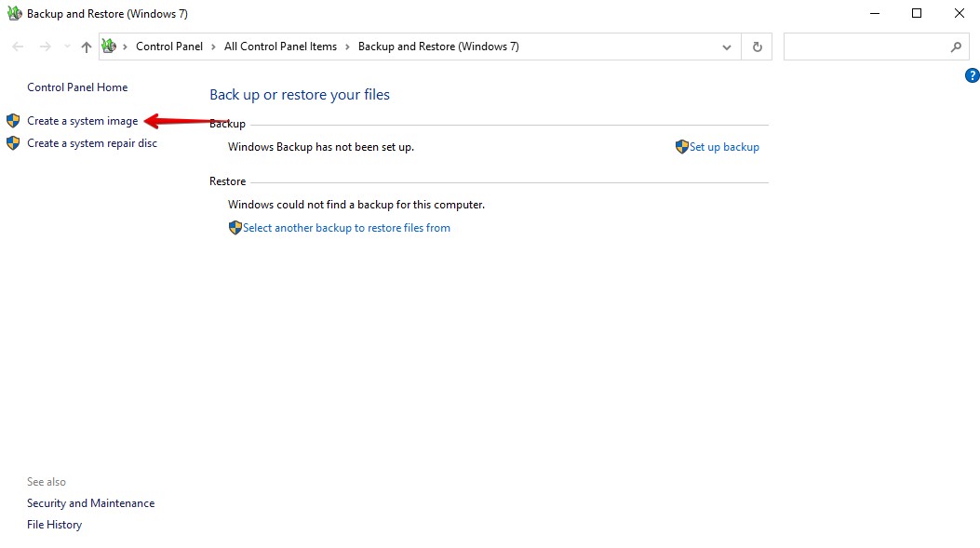Image resolution: width=980 pixels, height=548 pixels.
Task: Click the Backup and Restore title bar icon
Action: (x=14, y=13)
